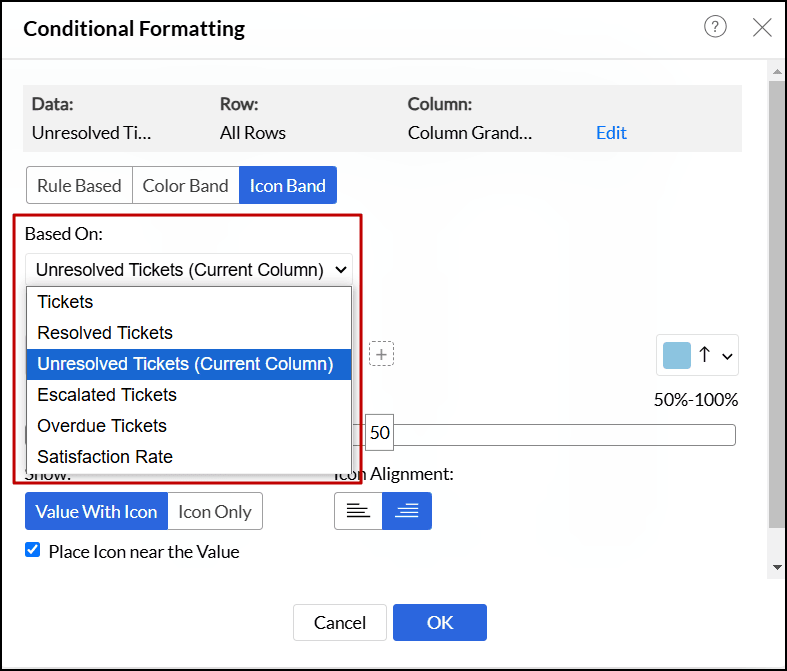Click the light blue color swatch
The height and width of the screenshot is (671, 787).
[x=677, y=355]
